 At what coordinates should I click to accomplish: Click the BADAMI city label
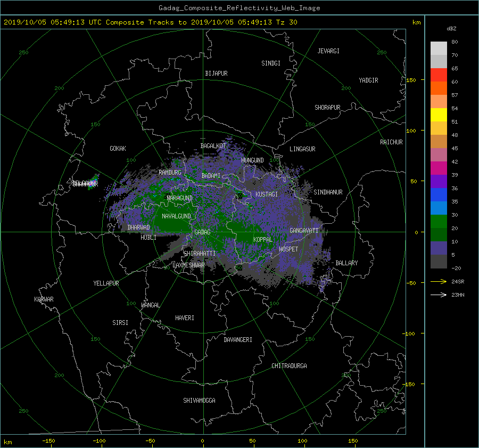tap(211, 176)
